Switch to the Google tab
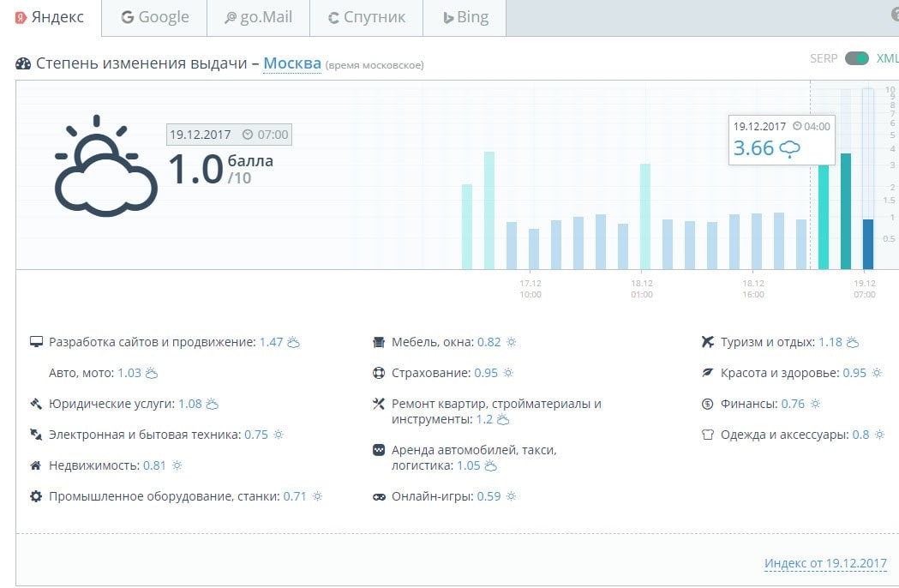899x588 pixels. point(154,18)
